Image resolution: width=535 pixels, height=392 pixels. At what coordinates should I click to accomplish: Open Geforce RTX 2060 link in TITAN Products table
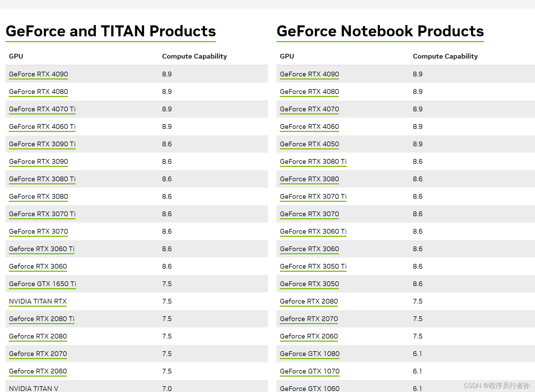coord(38,371)
